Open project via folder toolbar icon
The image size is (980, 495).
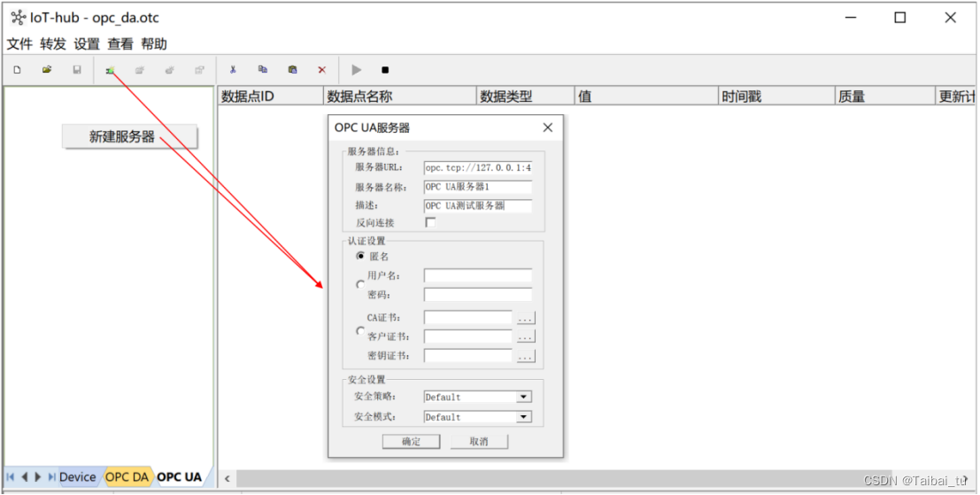[x=47, y=70]
